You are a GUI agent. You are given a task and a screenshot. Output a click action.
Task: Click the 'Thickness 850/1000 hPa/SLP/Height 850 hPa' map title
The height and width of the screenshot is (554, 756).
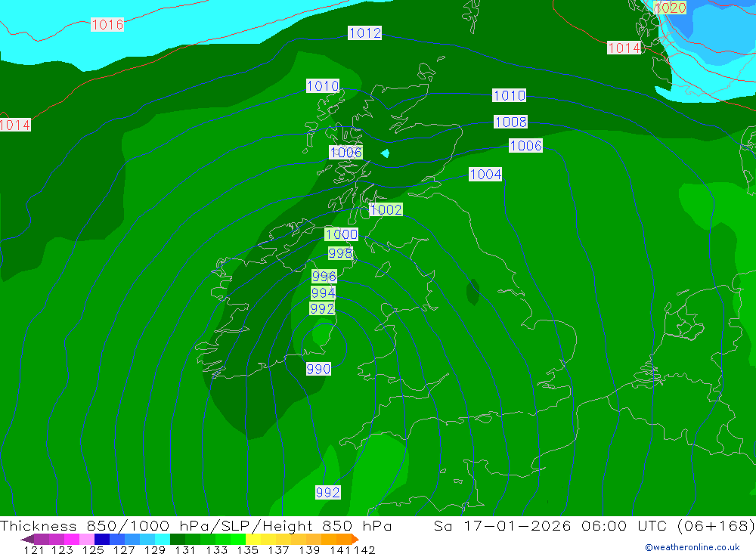(x=196, y=525)
